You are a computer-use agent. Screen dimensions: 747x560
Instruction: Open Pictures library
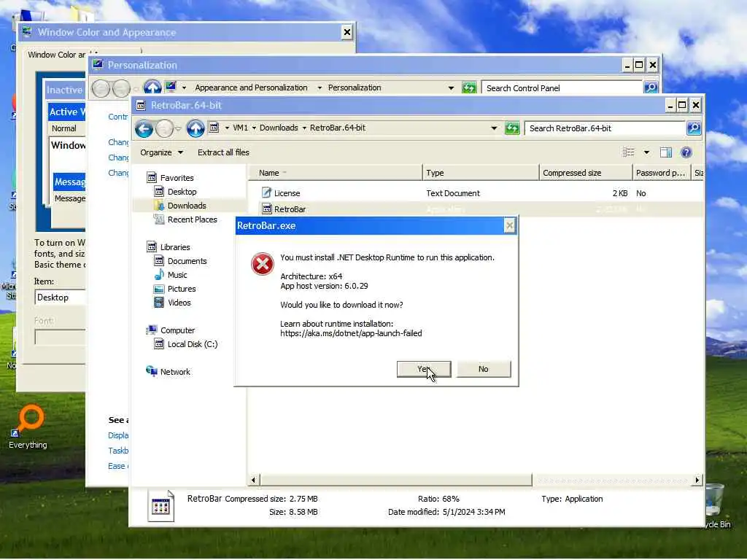pyautogui.click(x=182, y=289)
